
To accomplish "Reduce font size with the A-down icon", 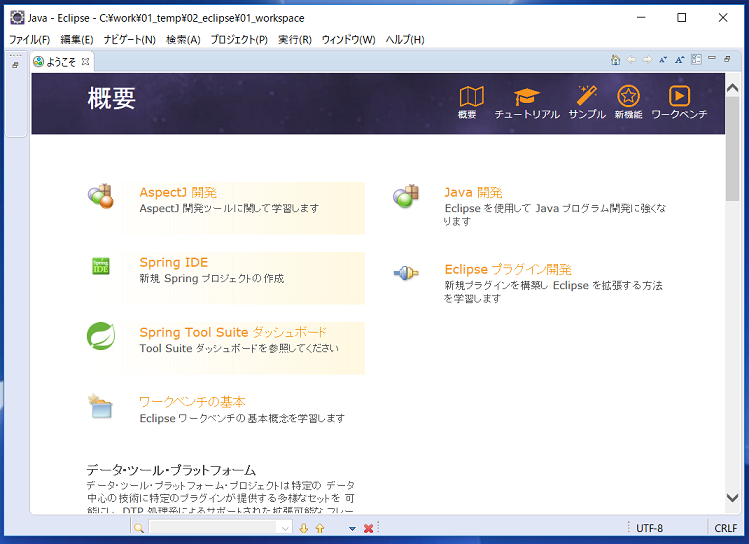I will (x=663, y=60).
